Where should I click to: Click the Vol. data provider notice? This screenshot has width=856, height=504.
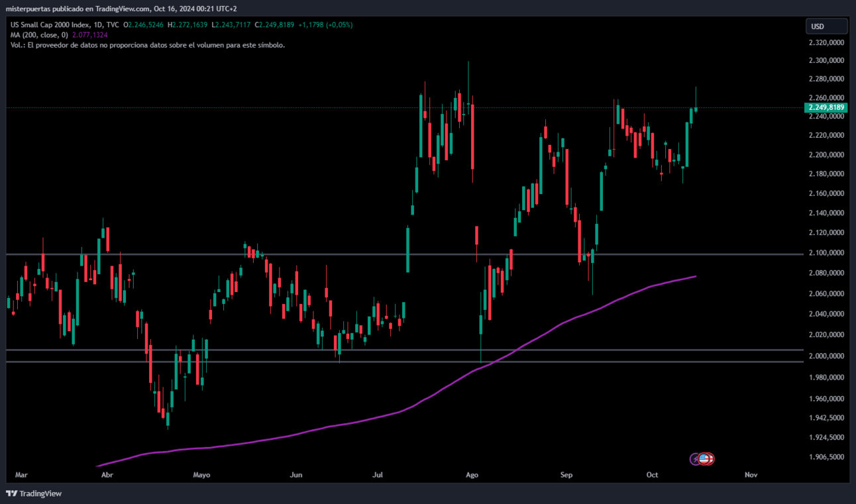point(148,45)
